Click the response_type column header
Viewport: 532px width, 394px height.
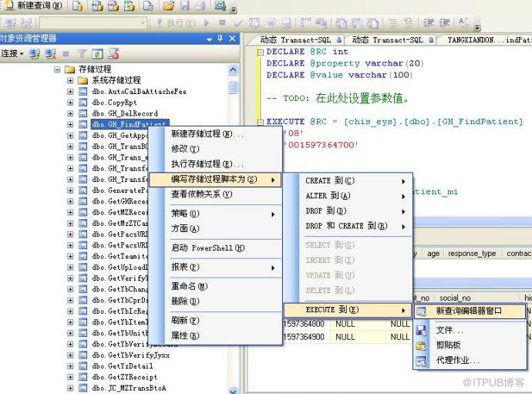click(472, 254)
